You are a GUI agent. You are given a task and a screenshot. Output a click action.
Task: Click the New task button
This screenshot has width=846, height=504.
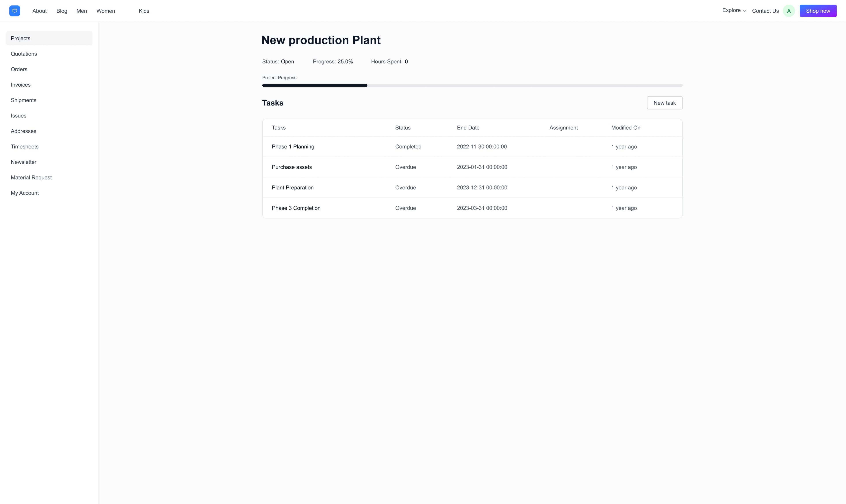[x=664, y=103]
